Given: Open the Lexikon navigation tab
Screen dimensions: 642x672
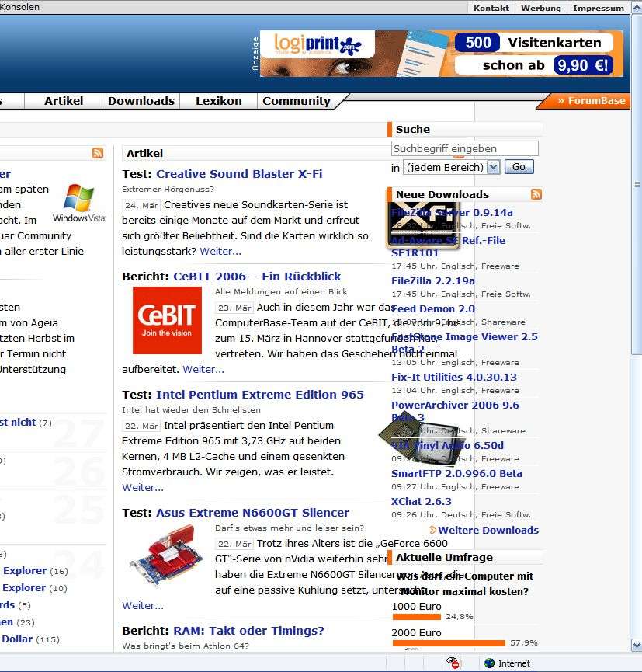Looking at the screenshot, I should [x=218, y=101].
